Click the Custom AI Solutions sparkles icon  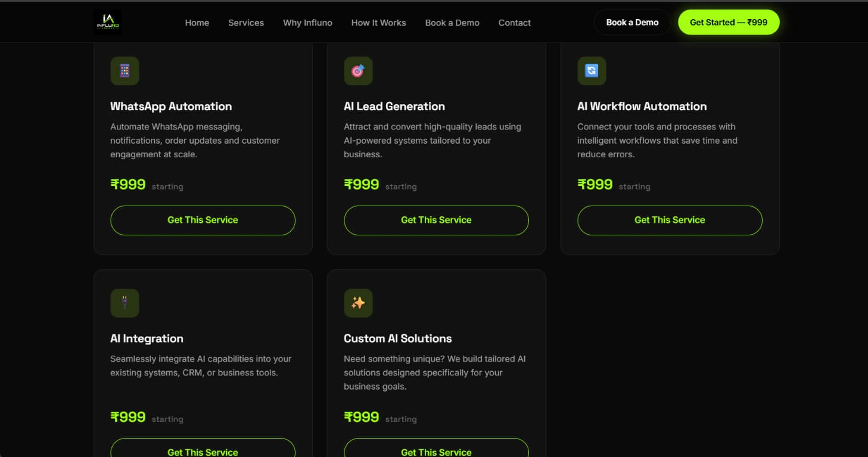pos(358,303)
